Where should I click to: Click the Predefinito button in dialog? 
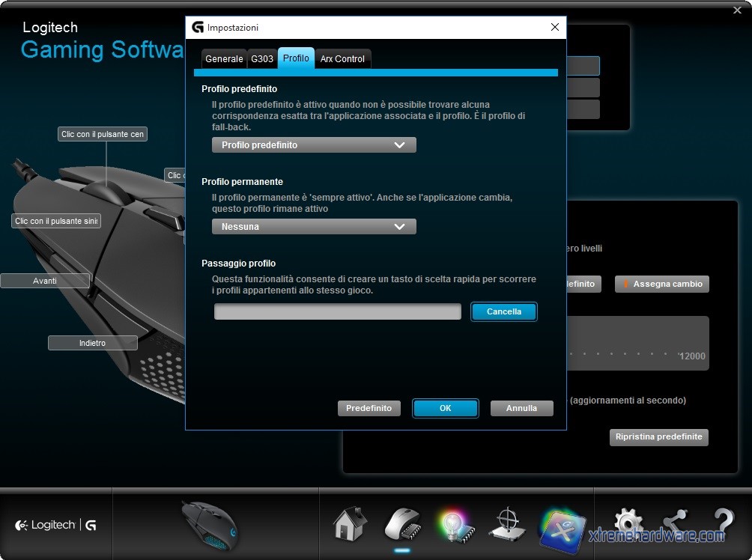pyautogui.click(x=369, y=409)
